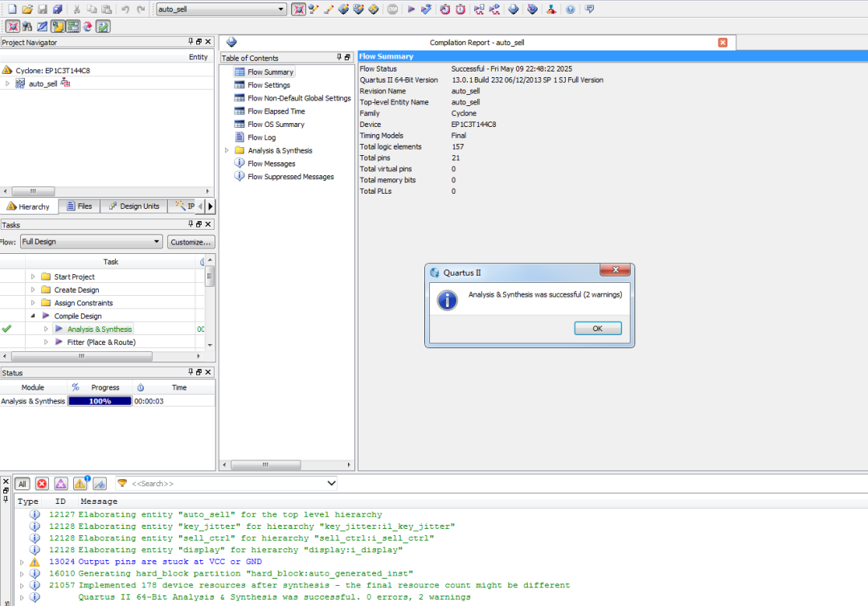
Task: Click the Analysis & Synthesis progress bar
Action: click(100, 401)
